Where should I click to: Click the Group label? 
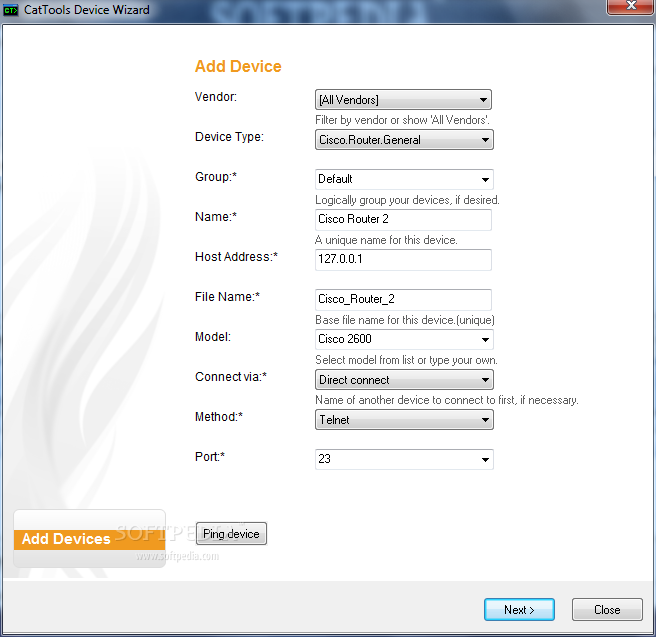click(216, 177)
